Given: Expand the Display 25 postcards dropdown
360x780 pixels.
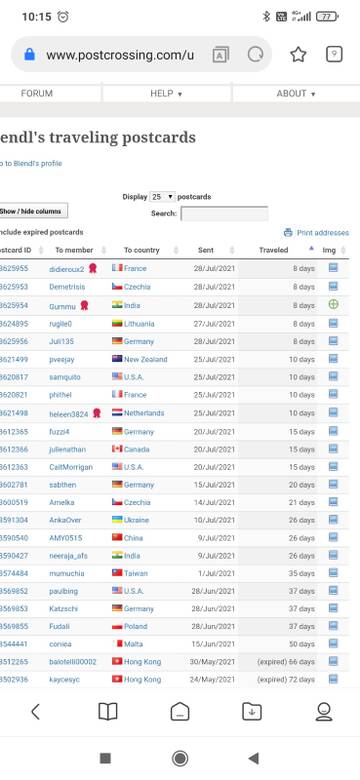Looking at the screenshot, I should [x=162, y=196].
